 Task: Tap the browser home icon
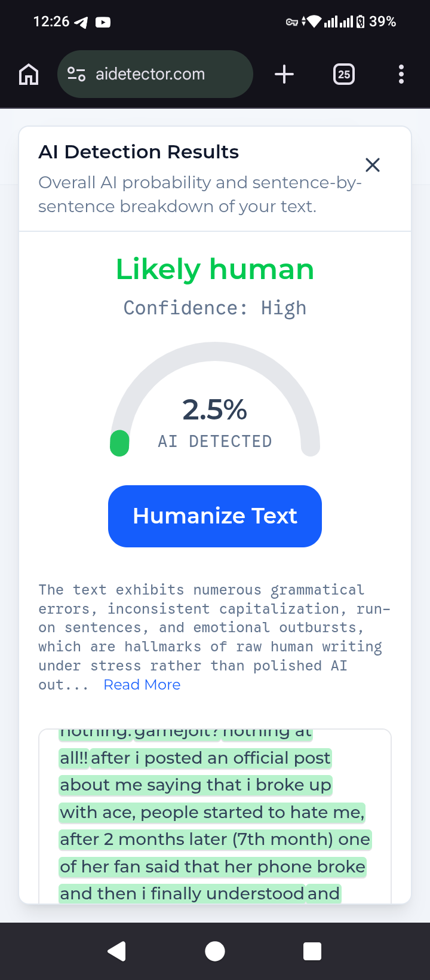(29, 75)
